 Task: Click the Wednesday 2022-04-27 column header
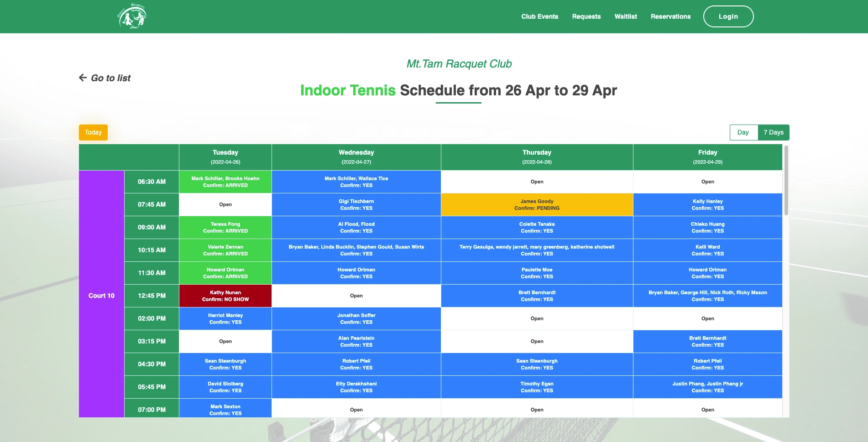click(356, 157)
